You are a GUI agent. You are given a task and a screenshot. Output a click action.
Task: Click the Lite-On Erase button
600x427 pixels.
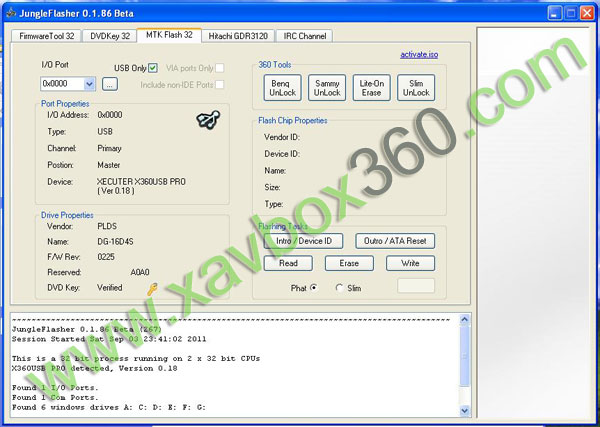click(x=372, y=88)
